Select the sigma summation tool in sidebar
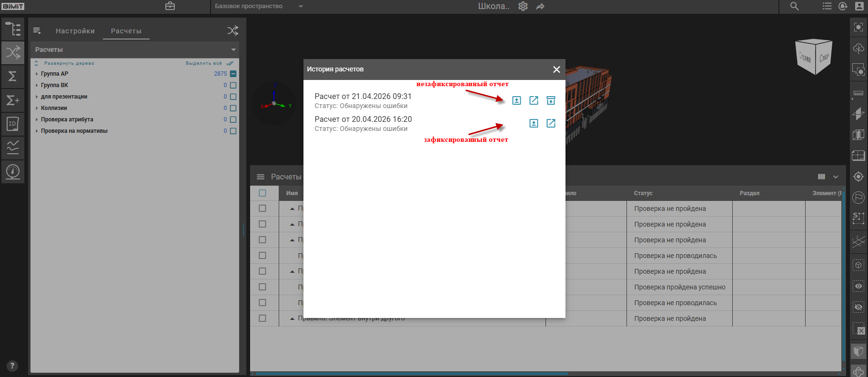Image resolution: width=868 pixels, height=377 pixels. [13, 76]
